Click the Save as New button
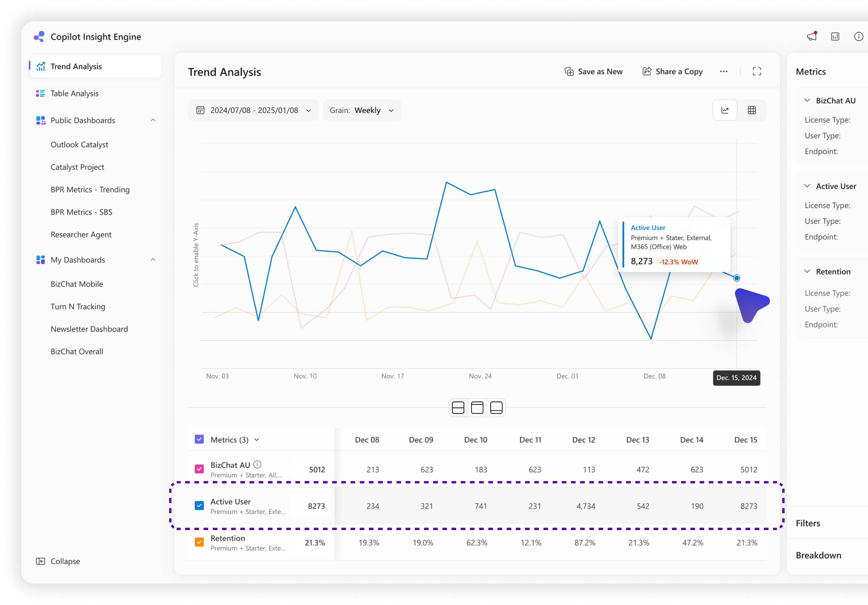 (x=594, y=72)
